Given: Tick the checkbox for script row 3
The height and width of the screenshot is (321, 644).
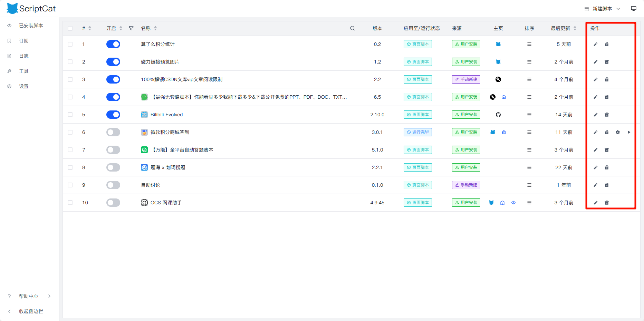Looking at the screenshot, I should tap(70, 79).
